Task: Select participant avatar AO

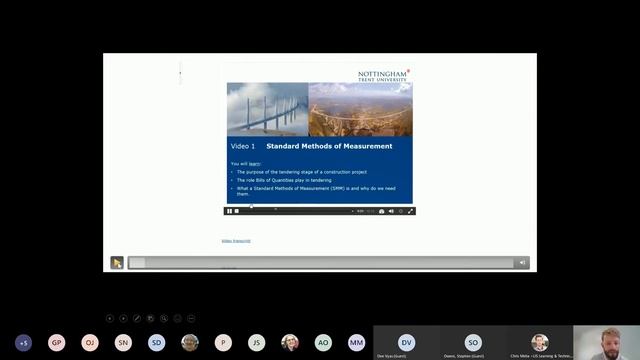Action: click(323, 343)
